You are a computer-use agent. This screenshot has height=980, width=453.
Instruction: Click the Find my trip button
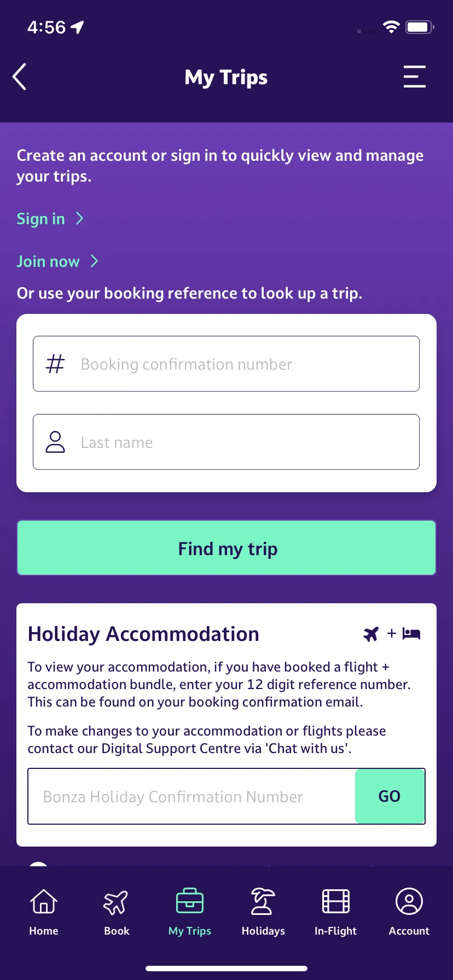[x=226, y=548]
